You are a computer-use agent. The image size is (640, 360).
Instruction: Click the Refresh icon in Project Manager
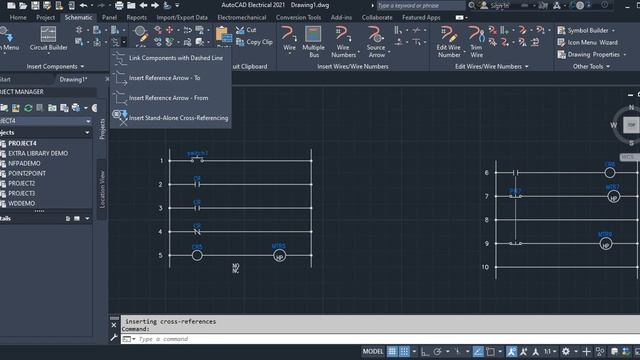coord(28,108)
